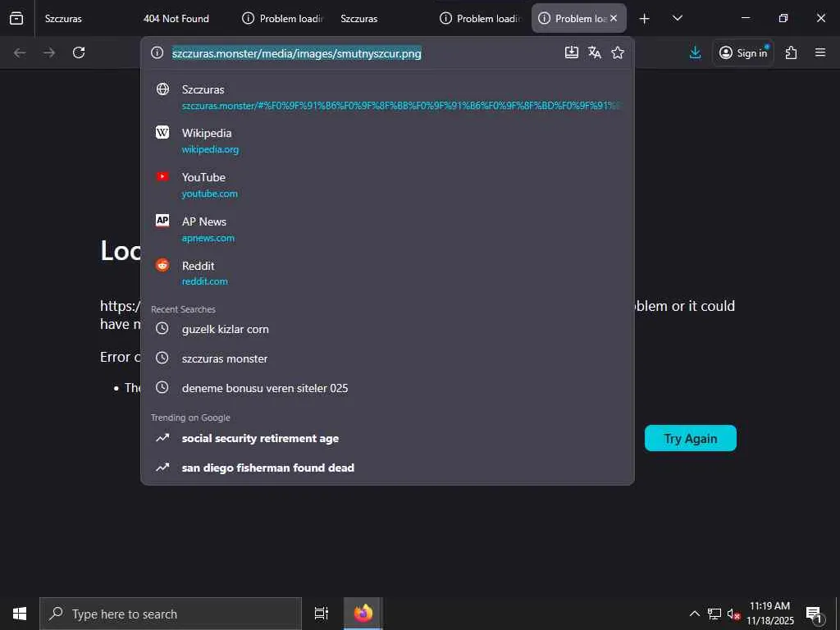The width and height of the screenshot is (840, 630).
Task: Click the Sign in account button
Action: pos(743,52)
